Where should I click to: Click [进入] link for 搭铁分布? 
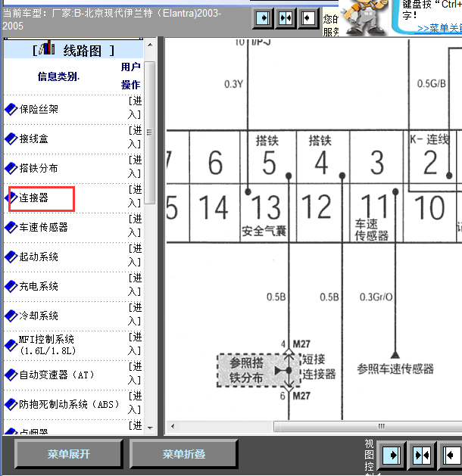point(135,166)
